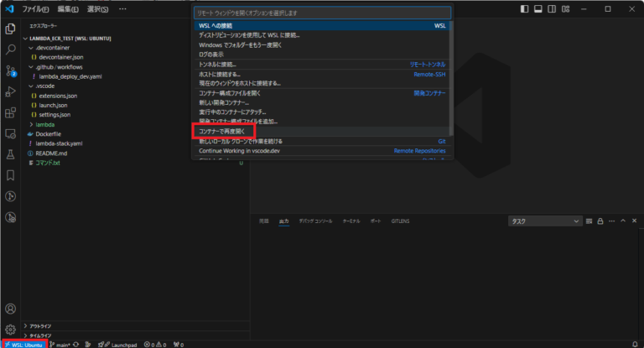The width and height of the screenshot is (644, 348).
Task: Choose コンテナー構成ファイルを開く option
Action: point(322,93)
